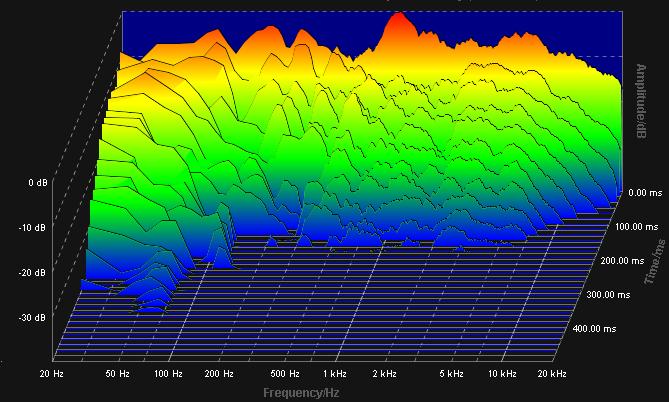The image size is (669, 402).
Task: Select the 50 Hz frequency tick label
Action: pos(117,374)
